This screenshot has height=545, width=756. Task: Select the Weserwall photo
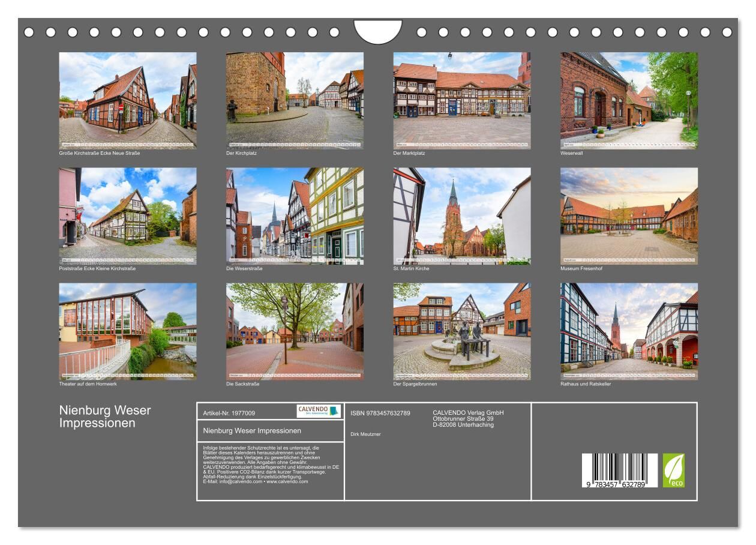(629, 100)
